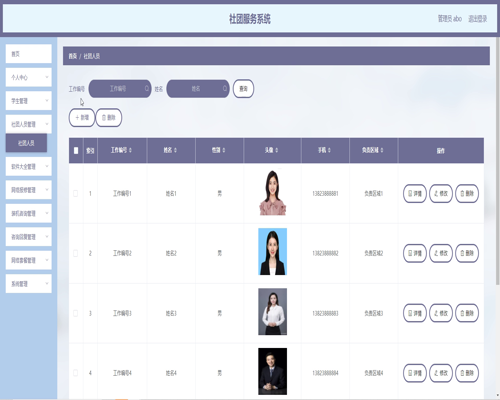The image size is (500, 400).
Task: Click trash delete button above table
Action: pos(109,117)
